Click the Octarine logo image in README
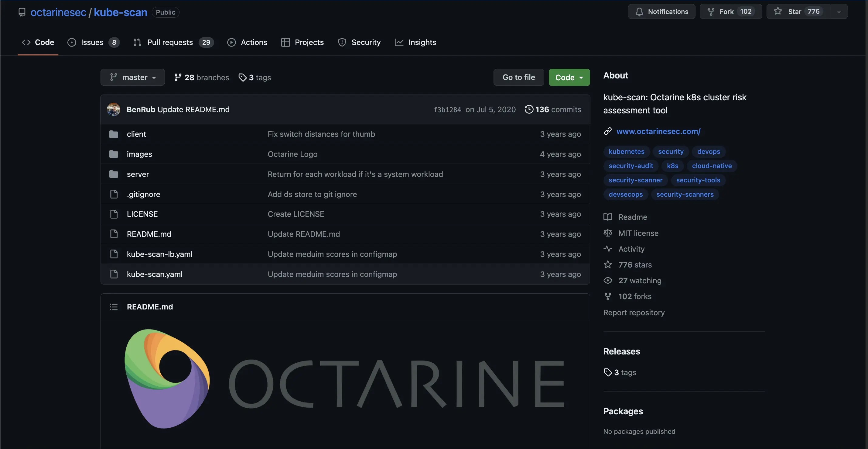 click(344, 378)
